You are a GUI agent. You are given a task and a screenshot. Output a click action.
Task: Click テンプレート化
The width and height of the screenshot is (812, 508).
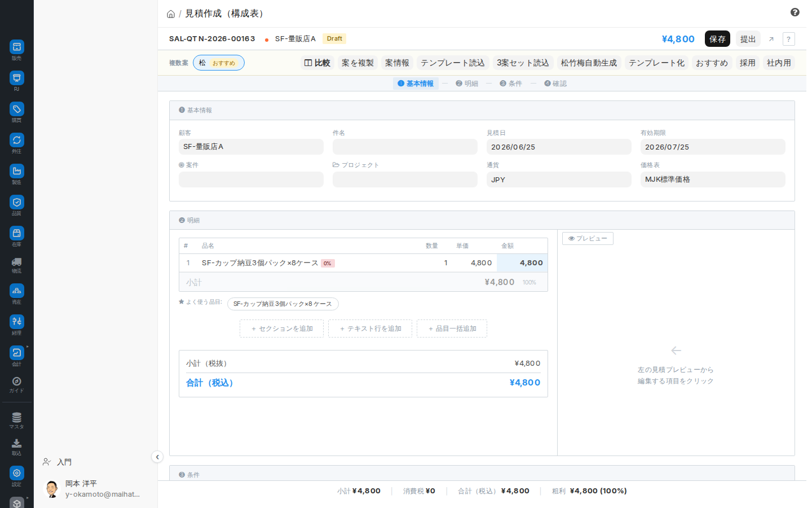656,63
